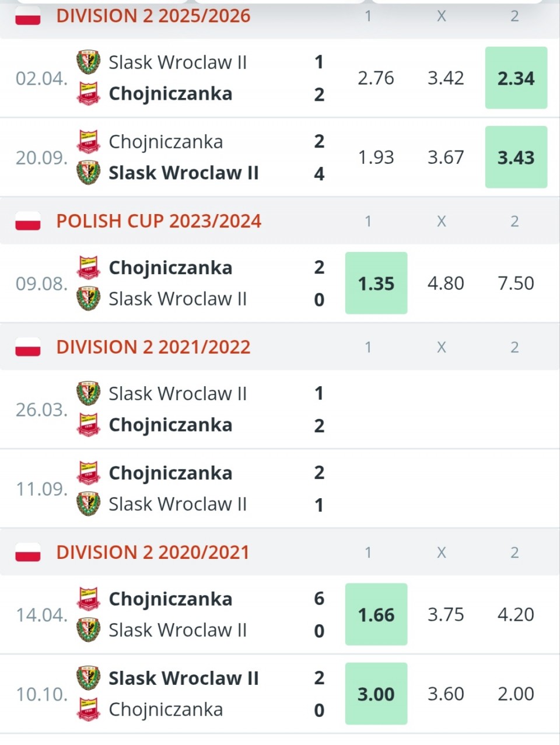Click Chojniczanka crest in 14.04. match
560x745 pixels.
pos(88,599)
